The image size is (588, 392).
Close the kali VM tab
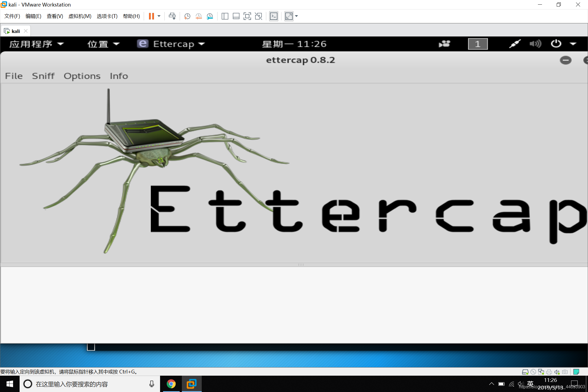(x=26, y=31)
